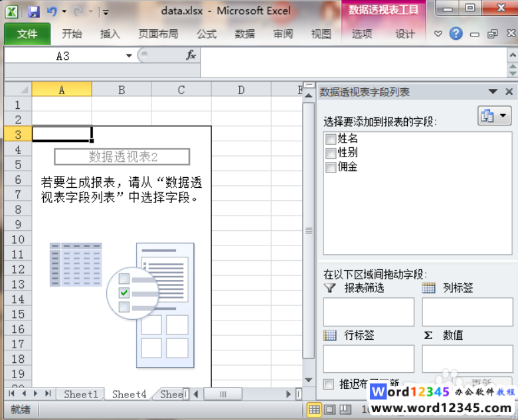Screen dimensions: 518x420
Task: Check the 佣金 field checkbox
Action: tap(330, 167)
